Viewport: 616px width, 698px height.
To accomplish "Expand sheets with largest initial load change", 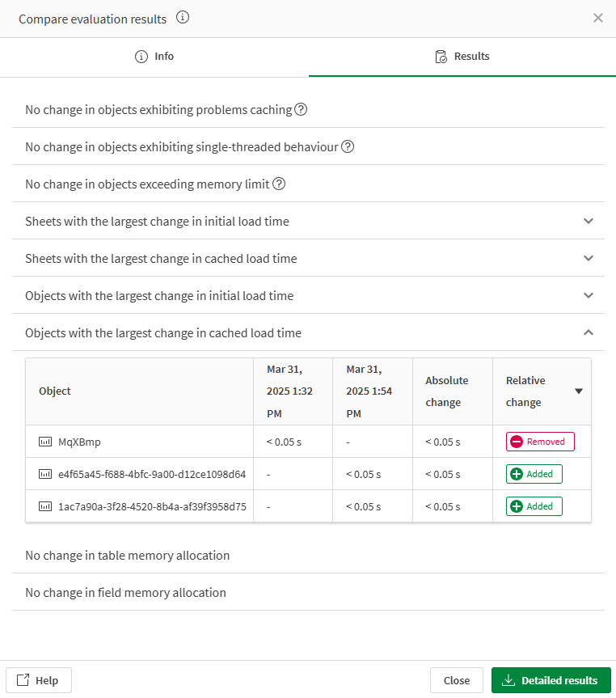I will tap(589, 221).
